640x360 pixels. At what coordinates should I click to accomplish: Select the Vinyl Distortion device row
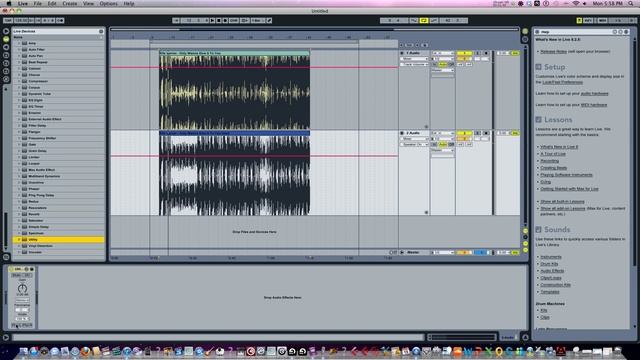click(59, 246)
